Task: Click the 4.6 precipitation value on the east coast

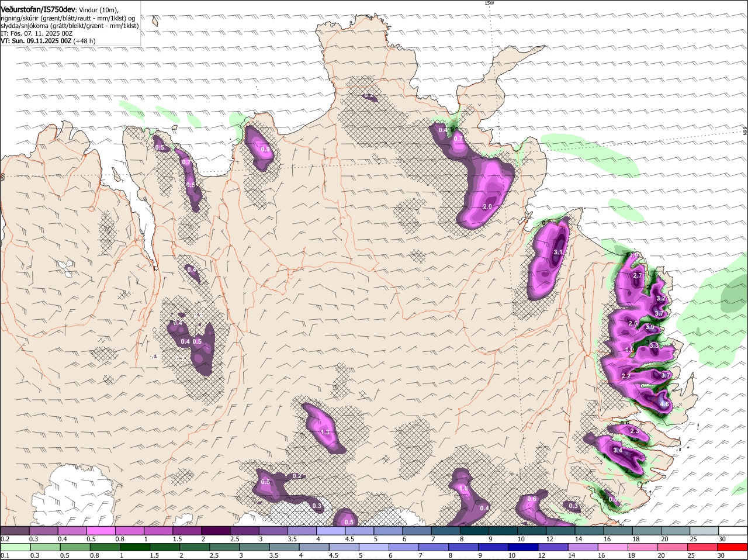Action: [x=664, y=405]
